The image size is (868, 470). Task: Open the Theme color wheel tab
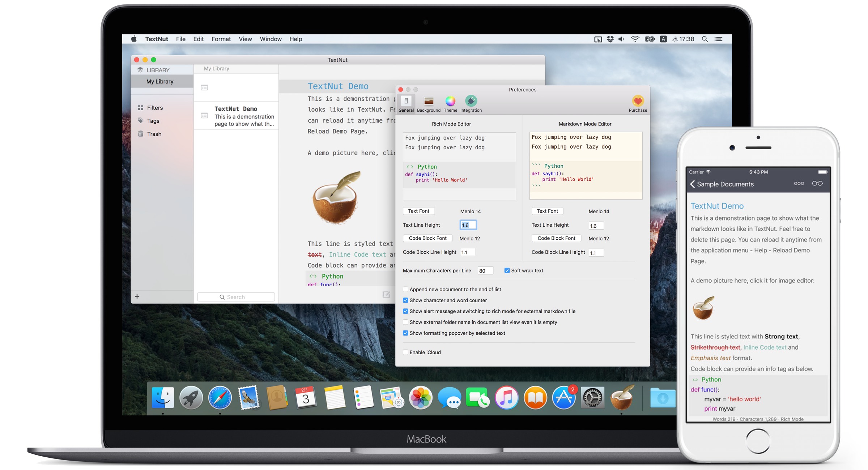pos(450,101)
